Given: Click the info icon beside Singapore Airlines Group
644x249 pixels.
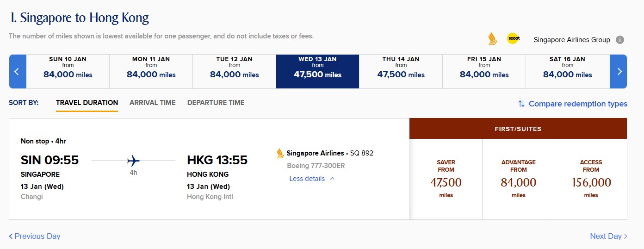Looking at the screenshot, I should (x=620, y=40).
